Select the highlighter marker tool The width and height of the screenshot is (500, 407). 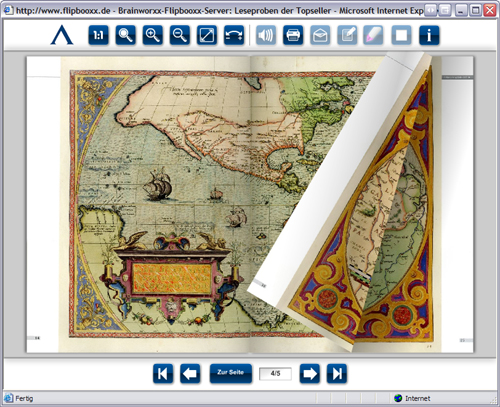click(x=373, y=35)
